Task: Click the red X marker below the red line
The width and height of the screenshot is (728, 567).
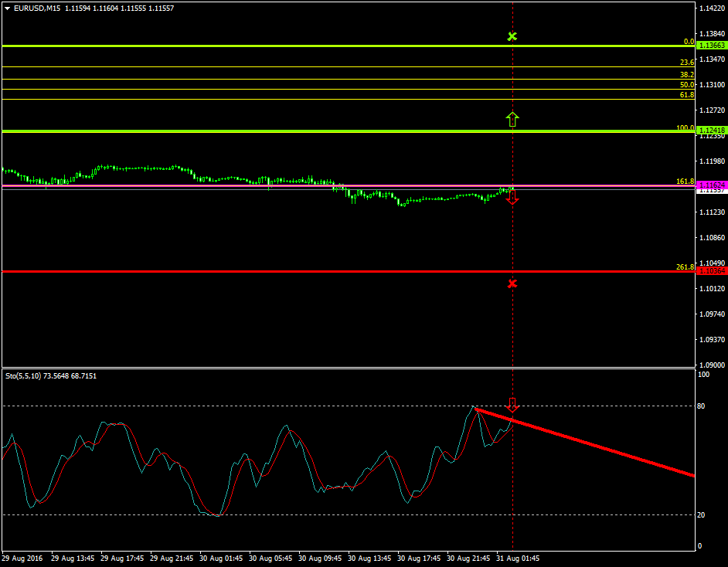Action: click(512, 283)
